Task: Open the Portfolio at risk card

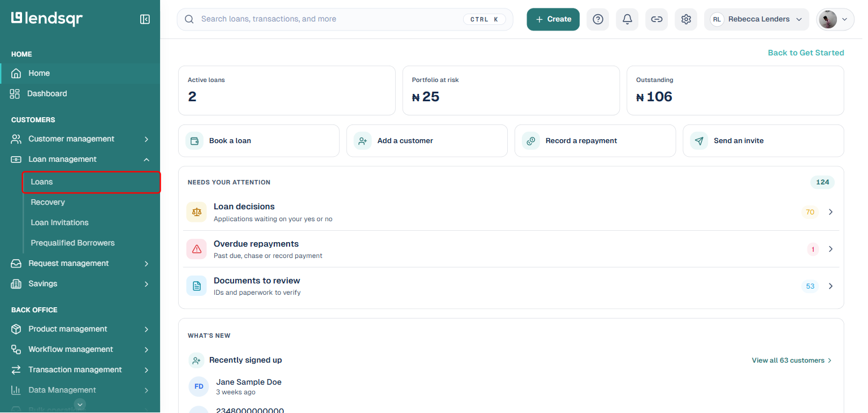Action: pyautogui.click(x=511, y=91)
